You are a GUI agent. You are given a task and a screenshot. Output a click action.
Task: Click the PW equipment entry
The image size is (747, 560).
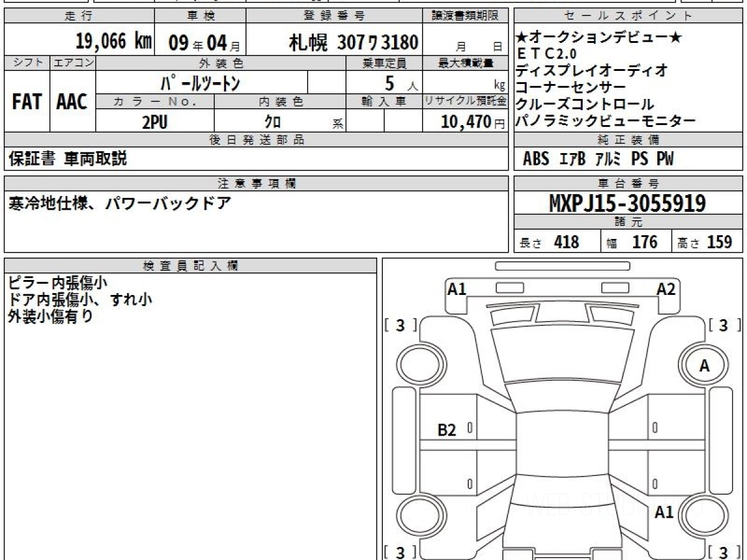pyautogui.click(x=665, y=159)
